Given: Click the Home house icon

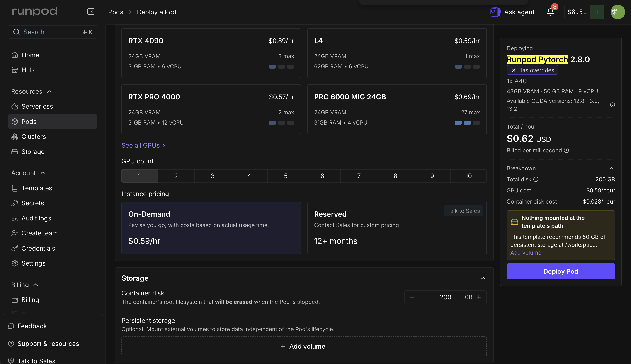Looking at the screenshot, I should pyautogui.click(x=15, y=55).
